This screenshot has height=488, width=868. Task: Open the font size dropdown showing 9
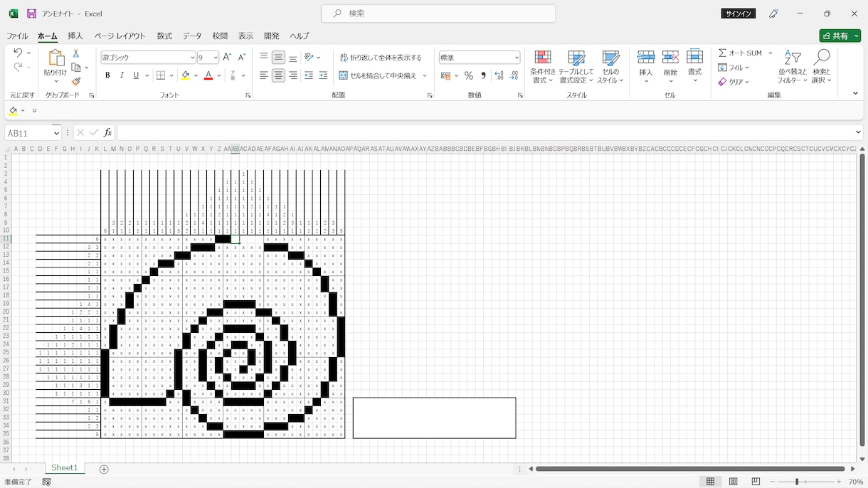216,58
